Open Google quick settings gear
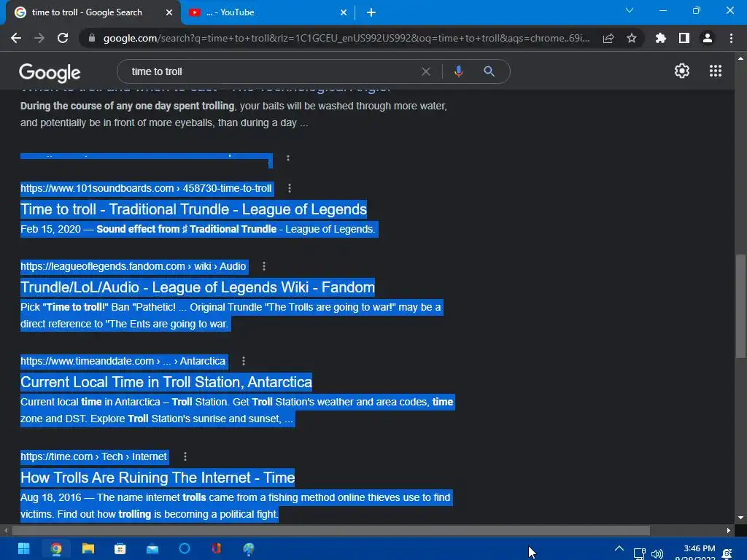Viewport: 747px width, 560px height. click(682, 71)
